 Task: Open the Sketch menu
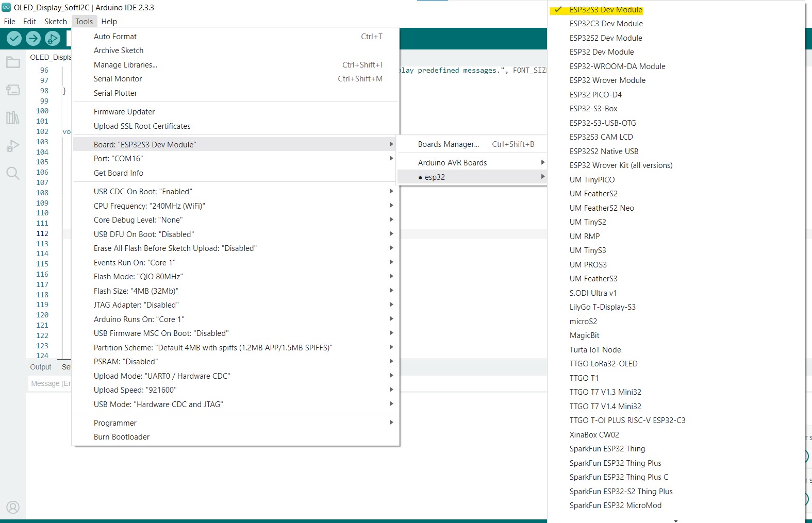point(56,22)
